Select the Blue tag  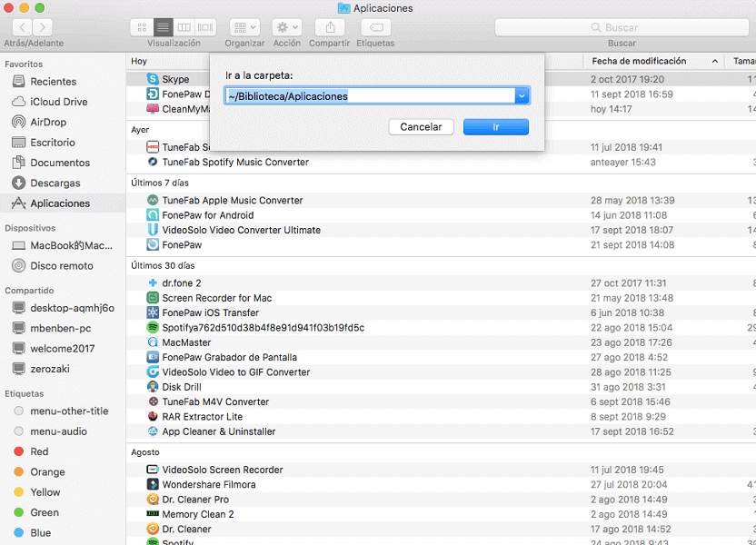[41, 532]
